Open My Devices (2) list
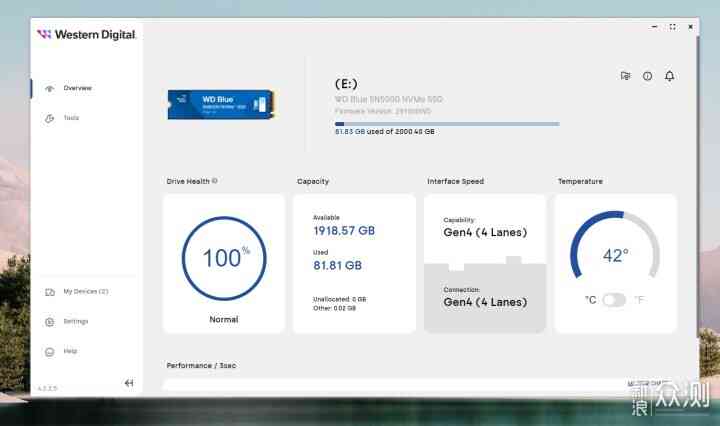The height and width of the screenshot is (426, 720). (x=86, y=291)
